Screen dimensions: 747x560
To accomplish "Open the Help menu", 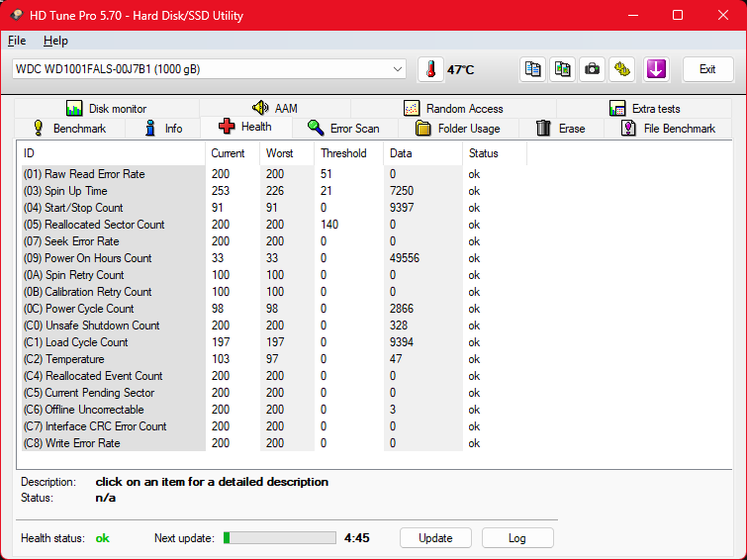I will (x=55, y=41).
